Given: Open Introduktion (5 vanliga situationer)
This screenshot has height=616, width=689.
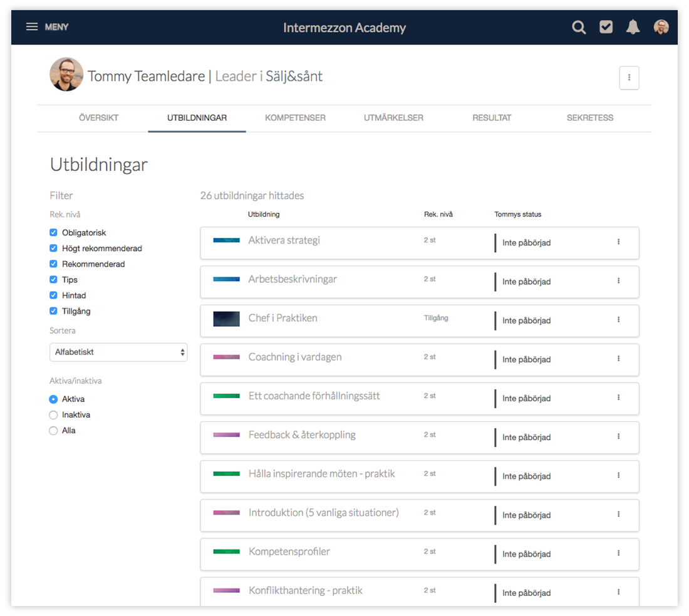Looking at the screenshot, I should click(x=324, y=512).
